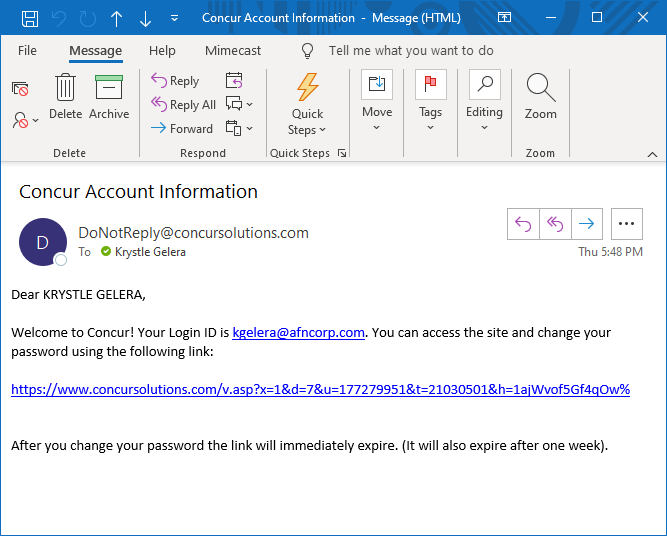Collapse the ribbon with the chevron
667x536 pixels.
point(652,154)
